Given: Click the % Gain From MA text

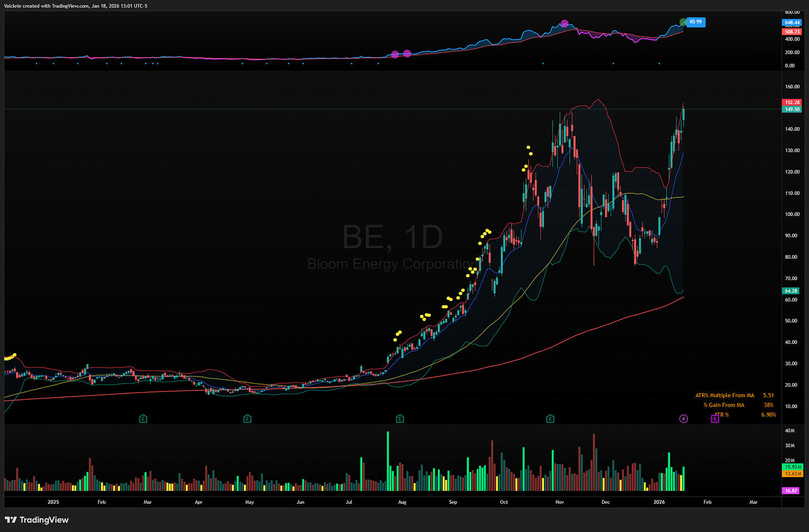Looking at the screenshot, I should (723, 405).
